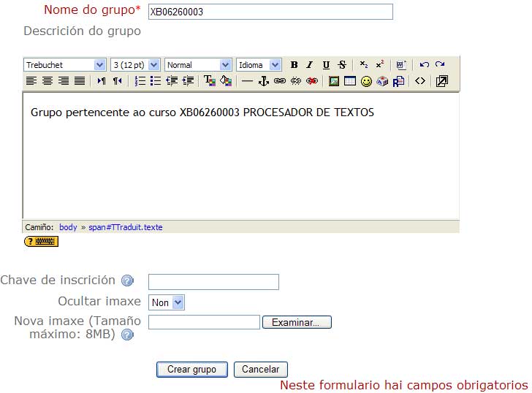Open the font size dropdown
The width and height of the screenshot is (532, 393).
(x=134, y=65)
